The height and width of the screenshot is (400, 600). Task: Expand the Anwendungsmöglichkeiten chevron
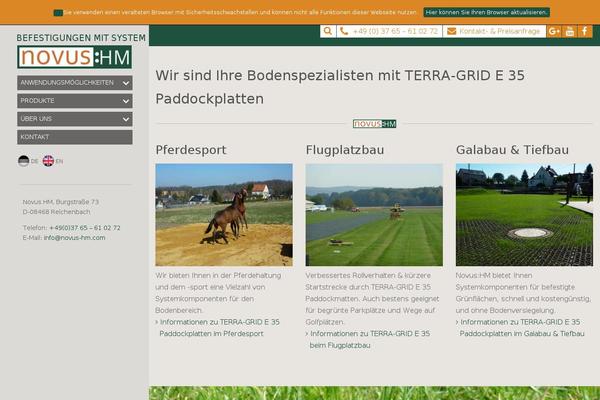tap(126, 83)
